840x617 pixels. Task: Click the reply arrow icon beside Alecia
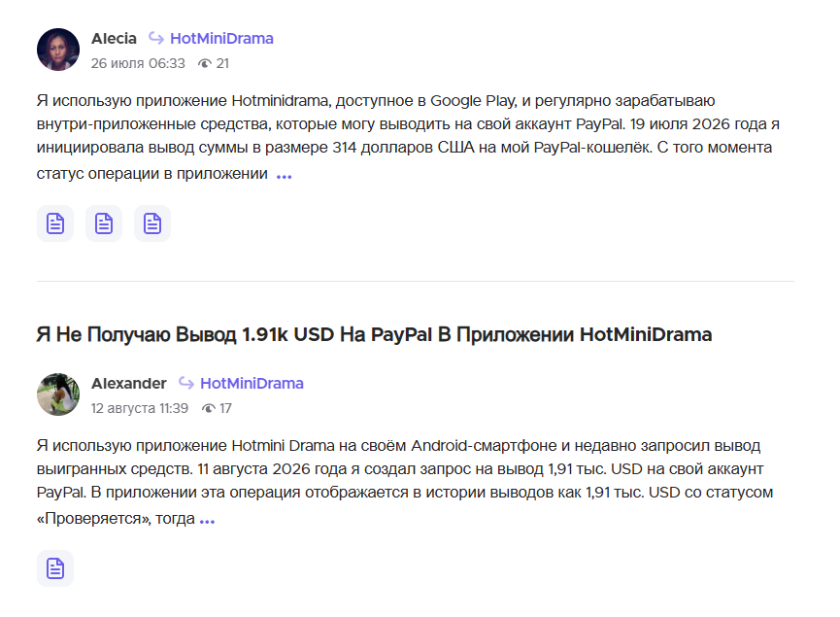click(x=156, y=38)
